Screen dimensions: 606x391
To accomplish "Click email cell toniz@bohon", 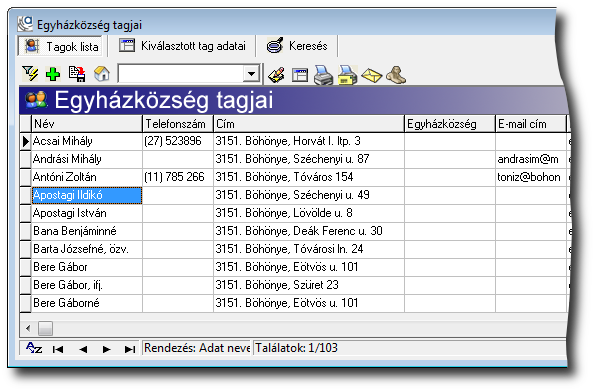I will [530, 177].
